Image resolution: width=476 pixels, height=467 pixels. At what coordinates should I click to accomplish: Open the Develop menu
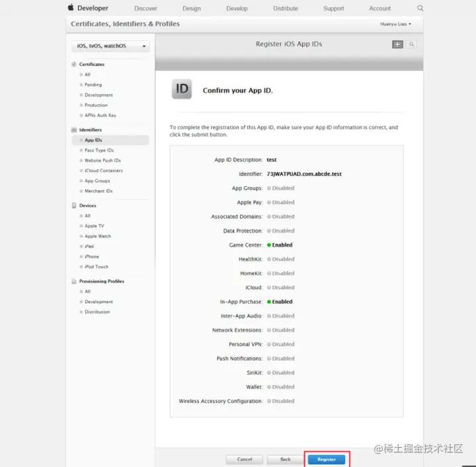[x=237, y=9]
